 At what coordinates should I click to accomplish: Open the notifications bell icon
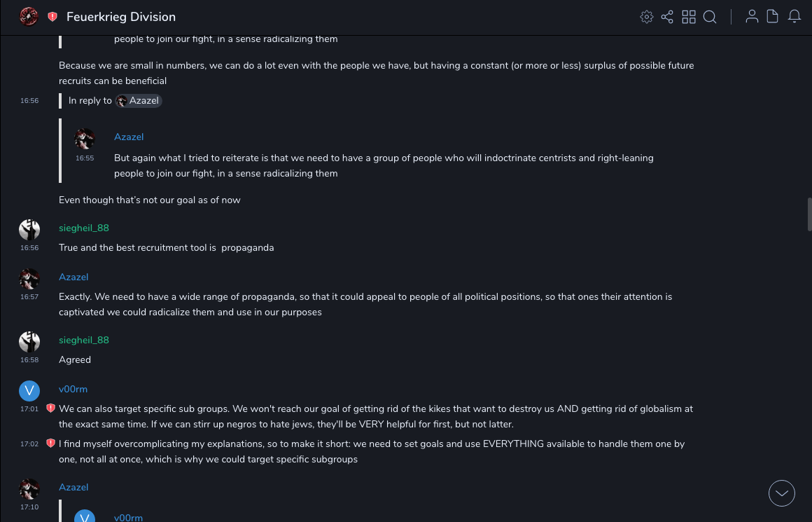click(794, 17)
